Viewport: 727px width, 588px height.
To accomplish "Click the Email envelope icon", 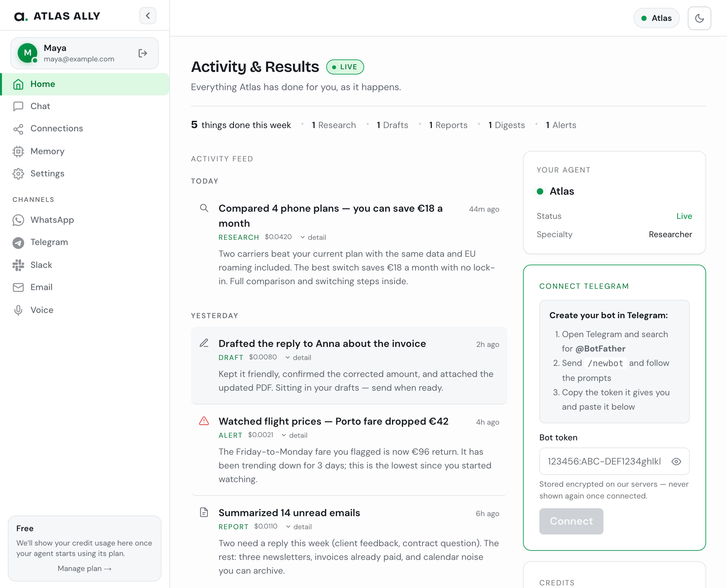I will pyautogui.click(x=18, y=287).
